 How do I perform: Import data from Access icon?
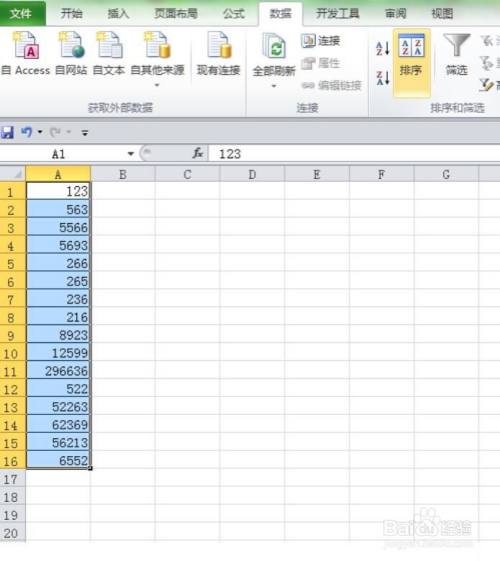point(26,45)
